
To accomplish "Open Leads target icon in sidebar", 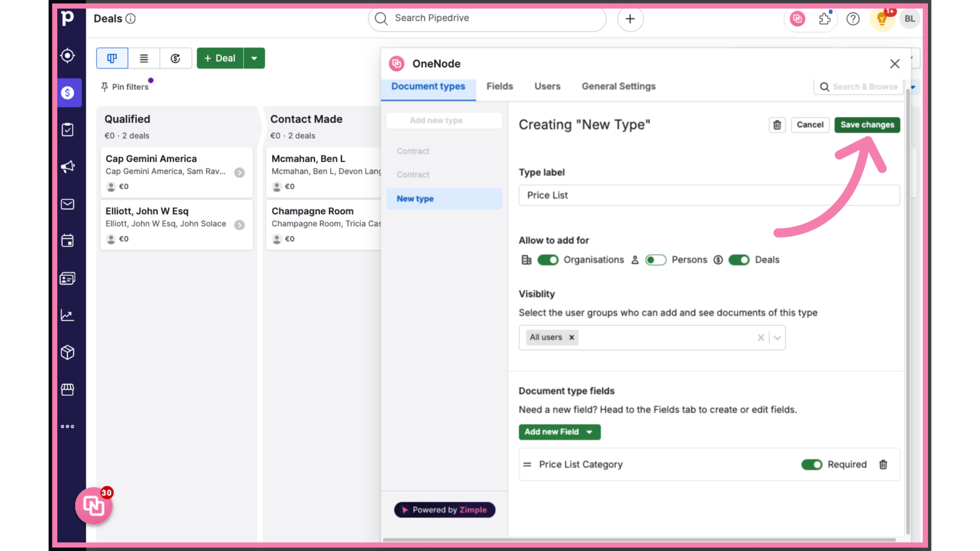I will tap(67, 56).
